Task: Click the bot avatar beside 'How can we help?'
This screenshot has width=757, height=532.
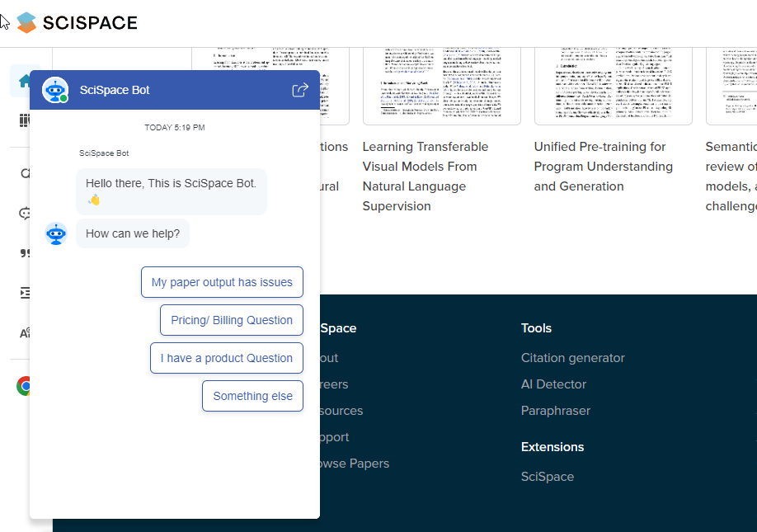Action: click(x=56, y=233)
